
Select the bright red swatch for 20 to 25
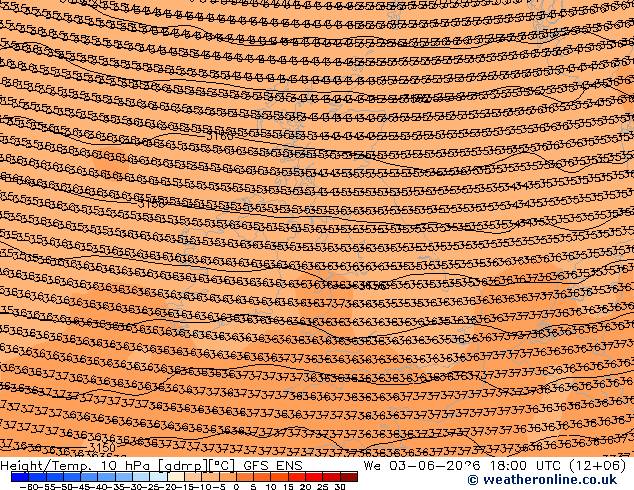coord(314,477)
